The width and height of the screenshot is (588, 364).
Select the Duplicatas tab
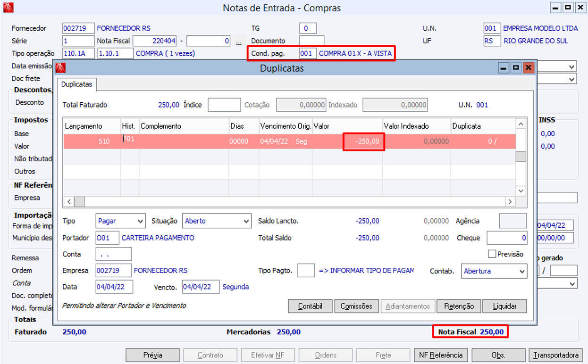click(77, 84)
